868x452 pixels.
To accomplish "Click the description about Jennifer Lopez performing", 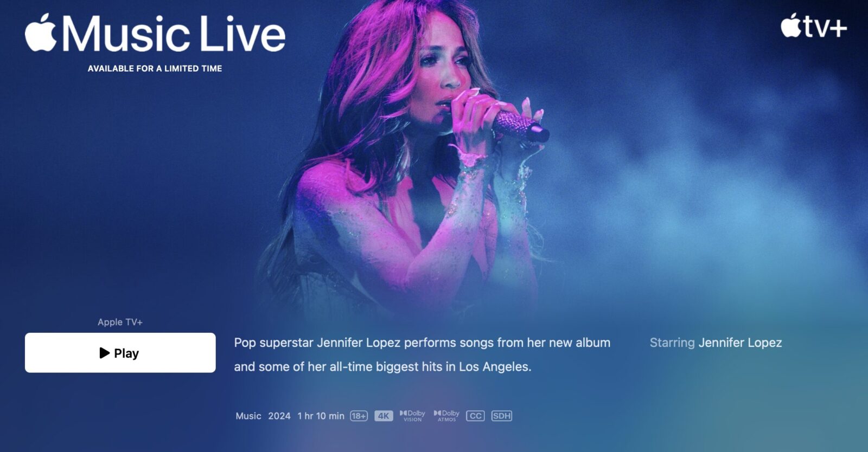I will (x=422, y=354).
